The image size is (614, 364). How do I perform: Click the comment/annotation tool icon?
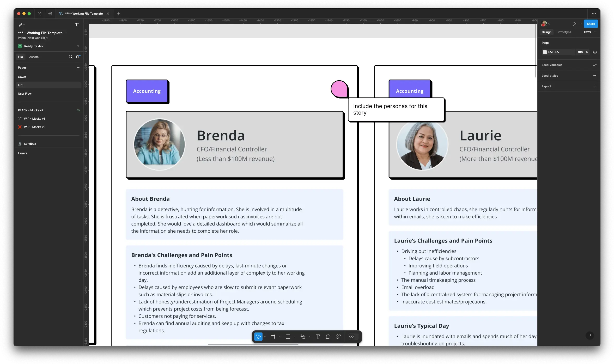[328, 337]
